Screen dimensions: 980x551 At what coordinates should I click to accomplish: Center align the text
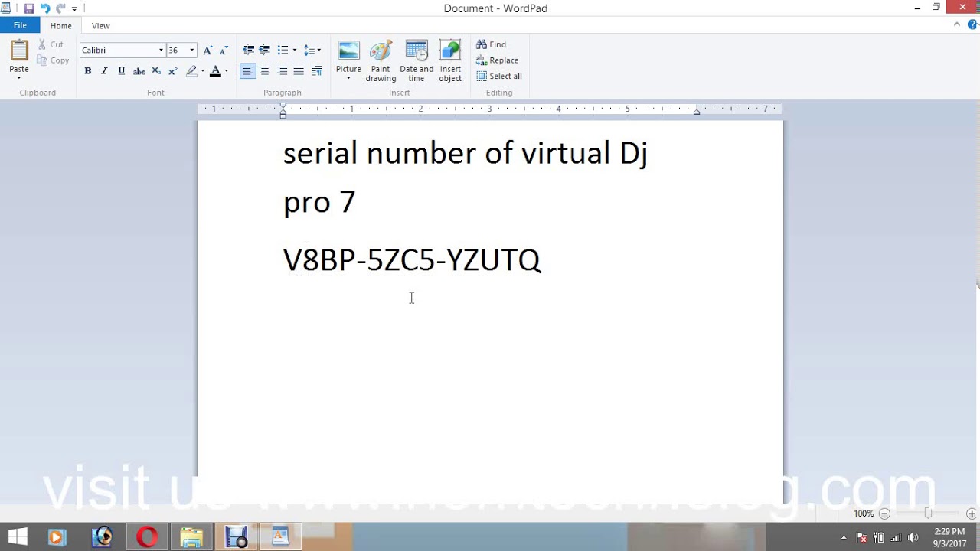coord(265,71)
